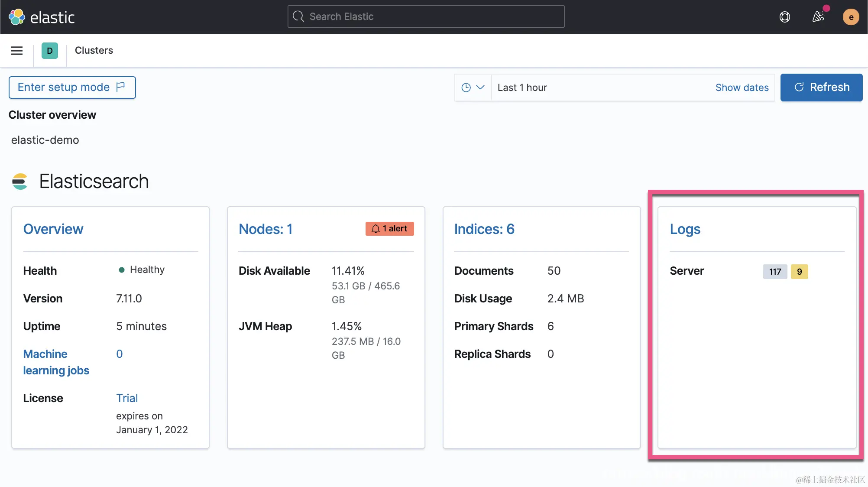This screenshot has width=868, height=487.
Task: Click the green D space avatar
Action: [50, 51]
